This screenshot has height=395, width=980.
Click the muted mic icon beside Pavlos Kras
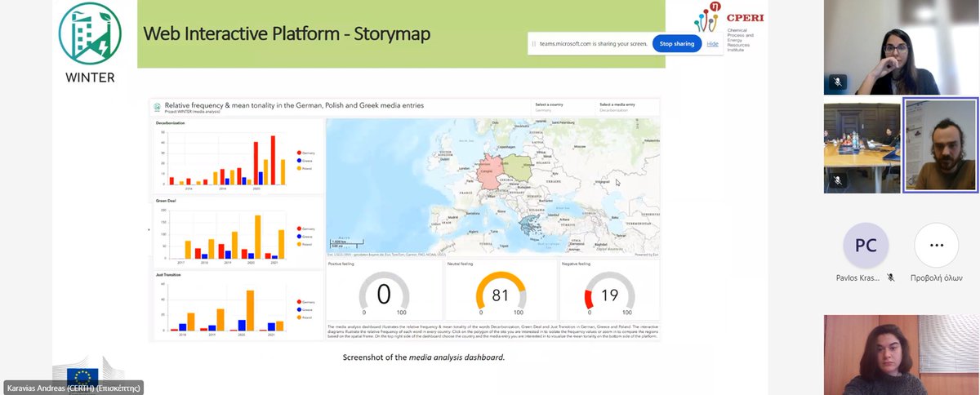[x=891, y=277]
